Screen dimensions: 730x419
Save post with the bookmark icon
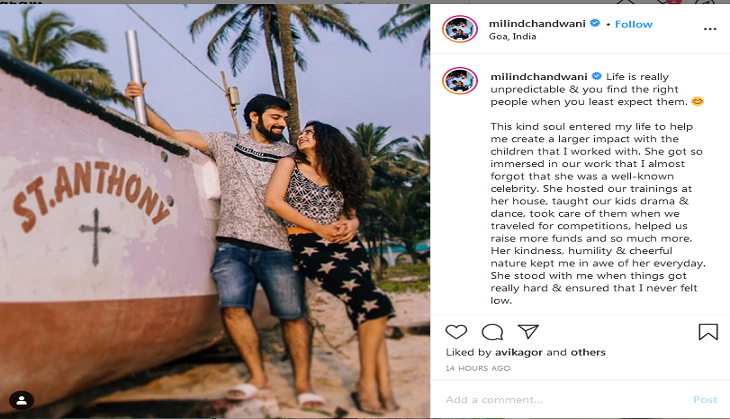[708, 332]
